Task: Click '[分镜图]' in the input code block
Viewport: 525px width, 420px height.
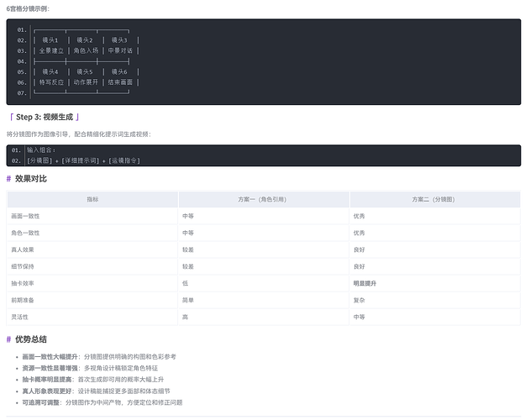Action: point(39,160)
